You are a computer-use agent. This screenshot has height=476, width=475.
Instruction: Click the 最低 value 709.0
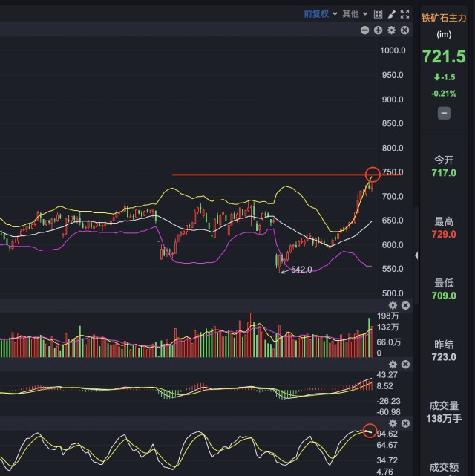(444, 296)
